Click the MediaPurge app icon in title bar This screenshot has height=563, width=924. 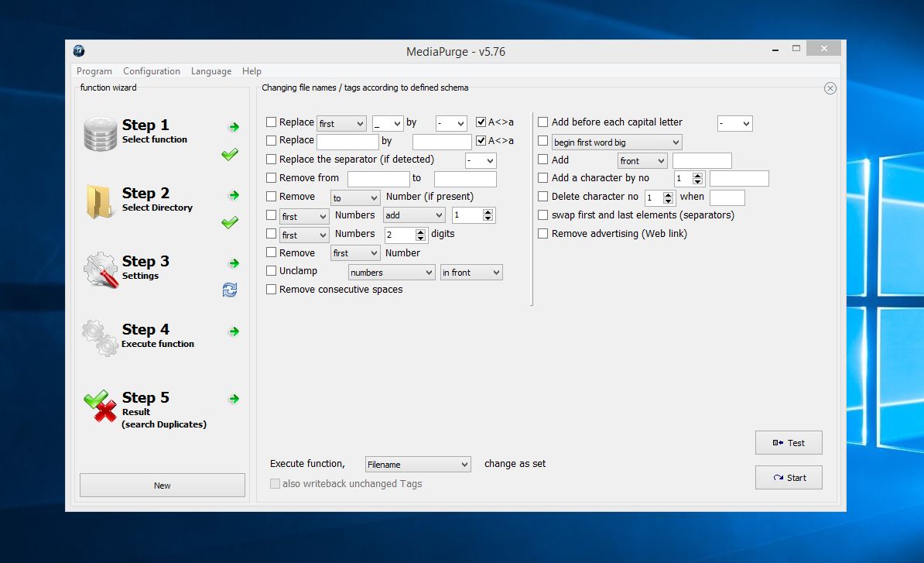tap(78, 50)
